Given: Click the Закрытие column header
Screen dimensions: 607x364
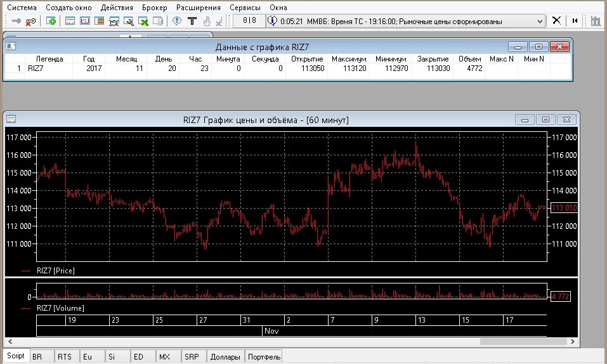Looking at the screenshot, I should [x=433, y=59].
